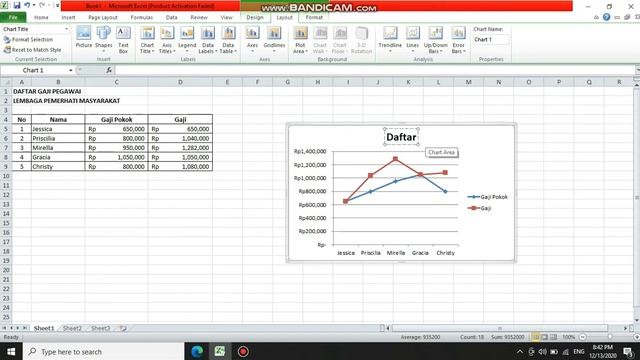Select the Gaji Pokok header cell
This screenshot has height=360, width=640.
coord(116,120)
